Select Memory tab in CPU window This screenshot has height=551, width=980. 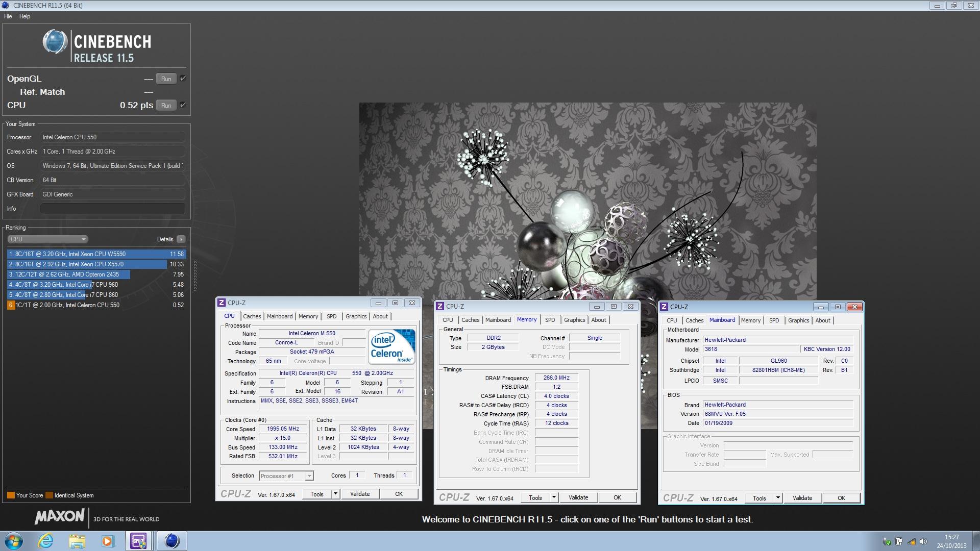coord(308,316)
